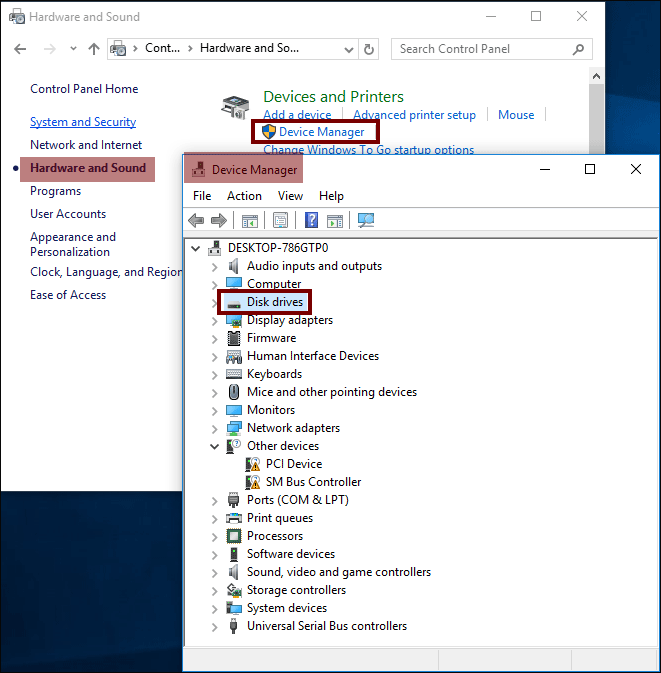The width and height of the screenshot is (661, 673).
Task: Select the Processors icon
Action: (x=234, y=536)
